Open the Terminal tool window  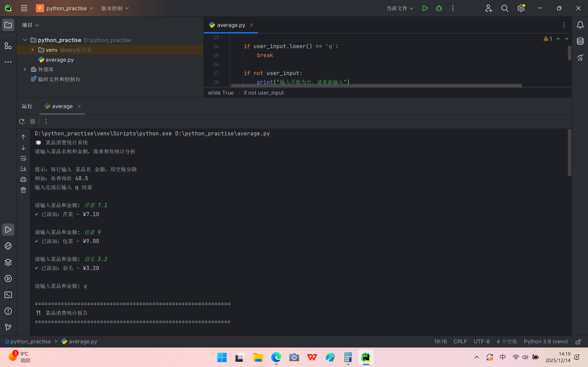8,295
